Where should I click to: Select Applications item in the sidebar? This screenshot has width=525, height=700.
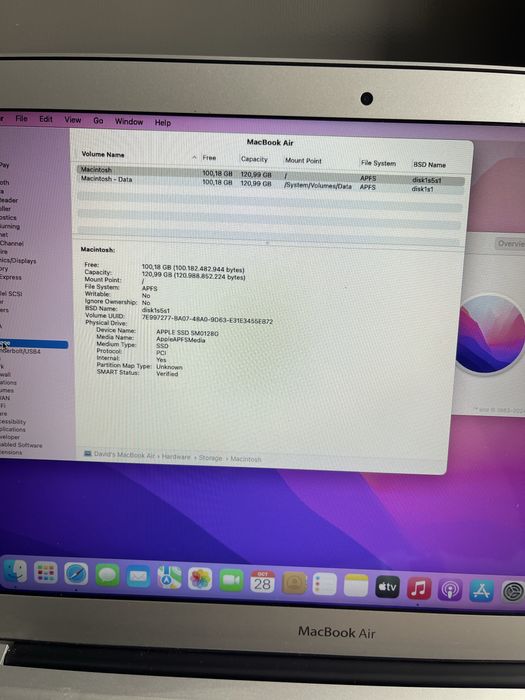tap(12, 429)
